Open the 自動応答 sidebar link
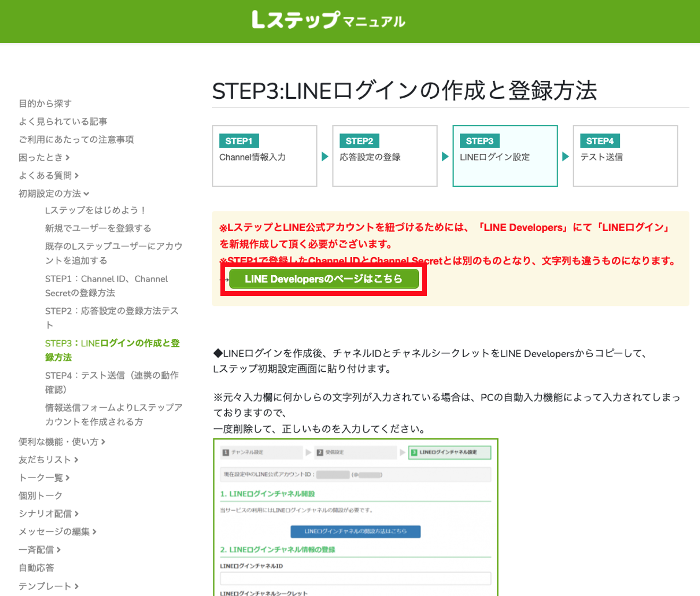 [36, 568]
